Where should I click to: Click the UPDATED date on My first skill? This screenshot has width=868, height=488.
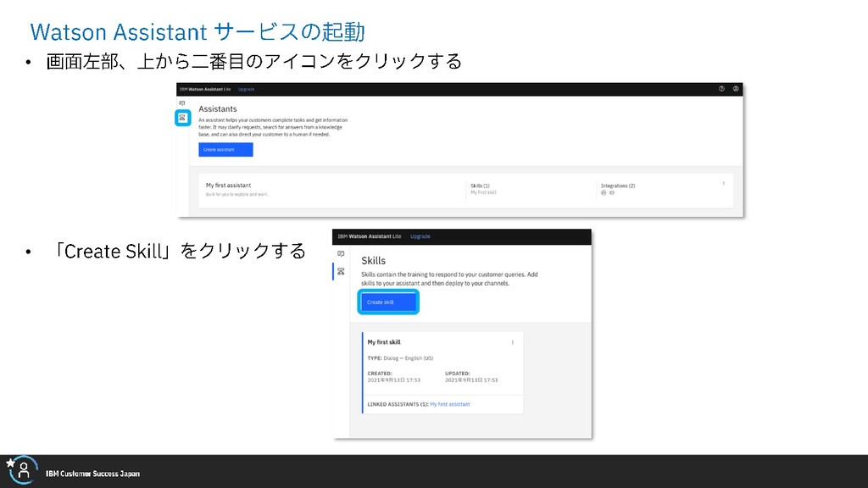point(471,380)
